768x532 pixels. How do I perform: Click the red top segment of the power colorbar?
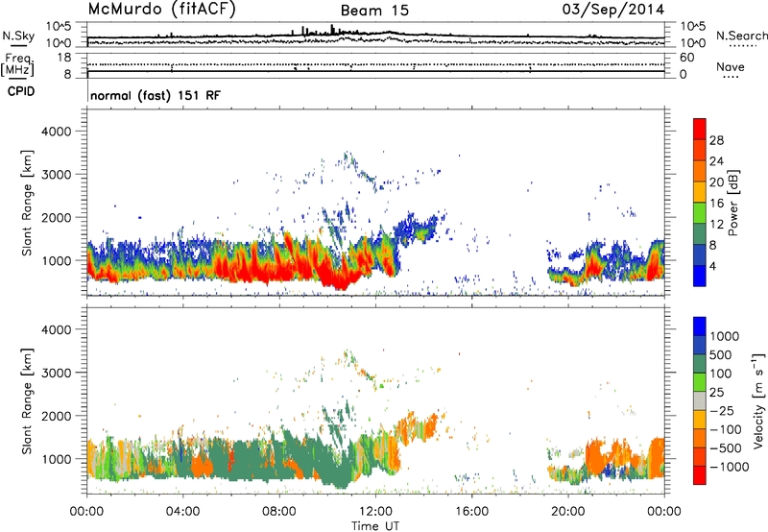click(x=700, y=130)
